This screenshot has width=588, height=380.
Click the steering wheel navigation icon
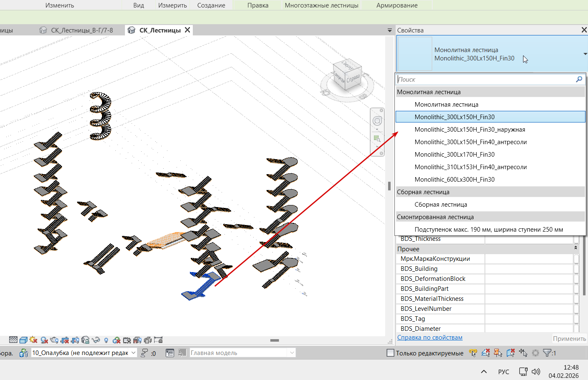click(x=377, y=121)
